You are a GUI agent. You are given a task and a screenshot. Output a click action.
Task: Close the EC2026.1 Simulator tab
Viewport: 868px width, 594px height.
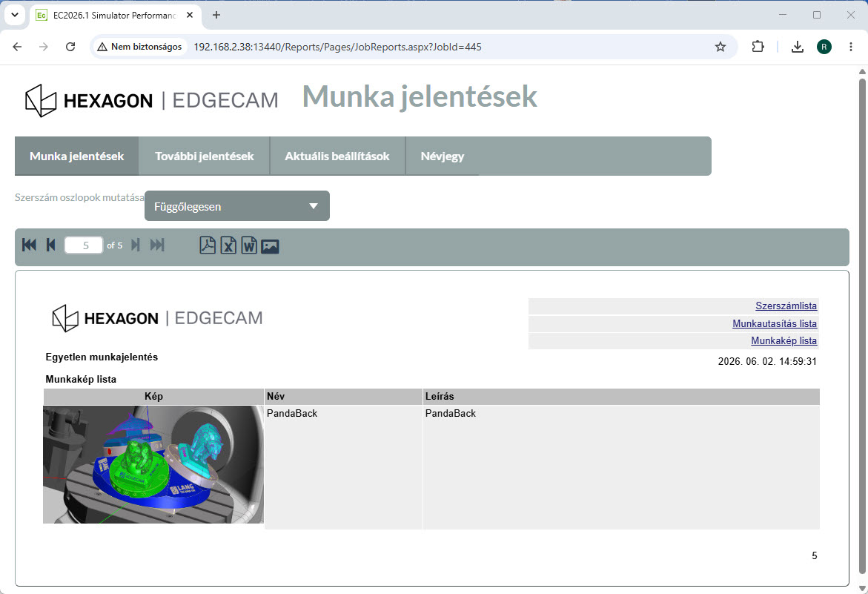point(190,15)
